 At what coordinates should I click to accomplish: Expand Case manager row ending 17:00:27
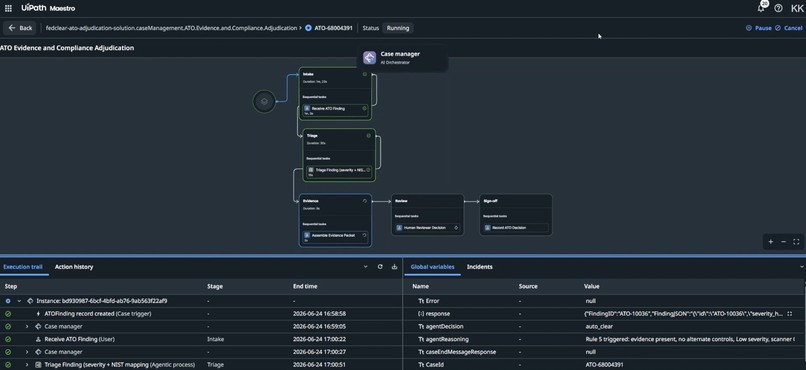pyautogui.click(x=27, y=352)
